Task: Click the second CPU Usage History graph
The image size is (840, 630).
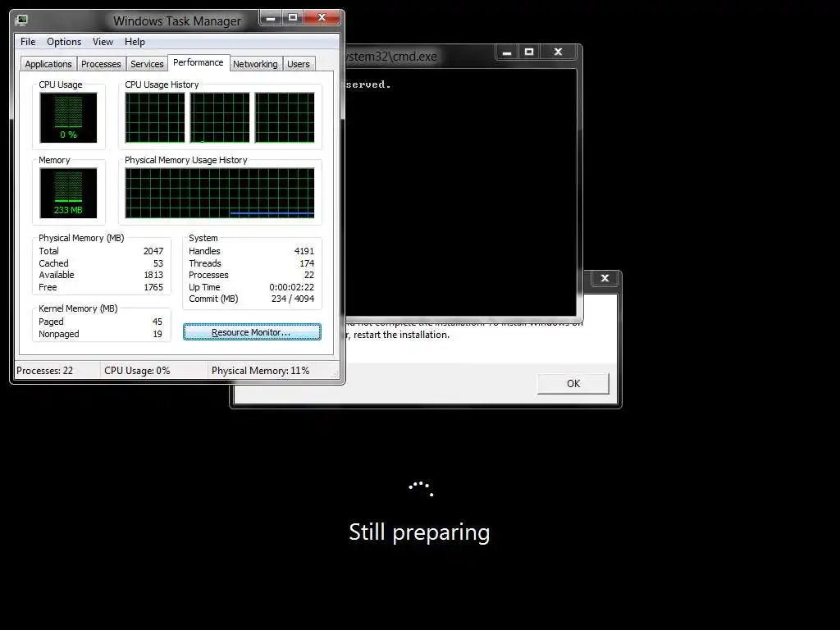Action: click(x=220, y=118)
